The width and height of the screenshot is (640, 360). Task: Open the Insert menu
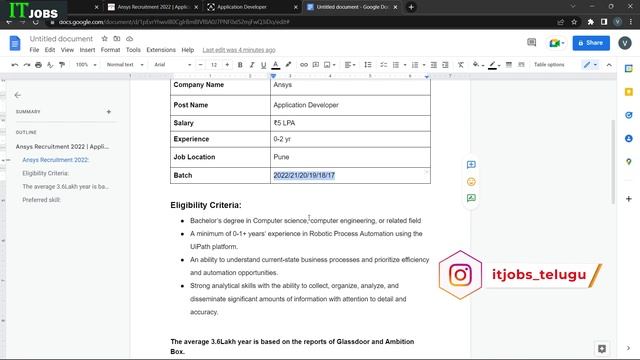(87, 50)
